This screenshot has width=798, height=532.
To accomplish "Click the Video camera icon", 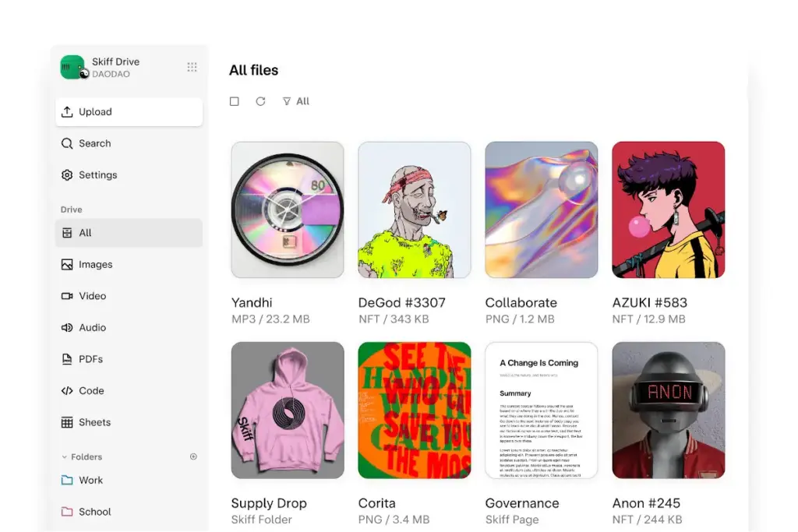I will click(67, 296).
